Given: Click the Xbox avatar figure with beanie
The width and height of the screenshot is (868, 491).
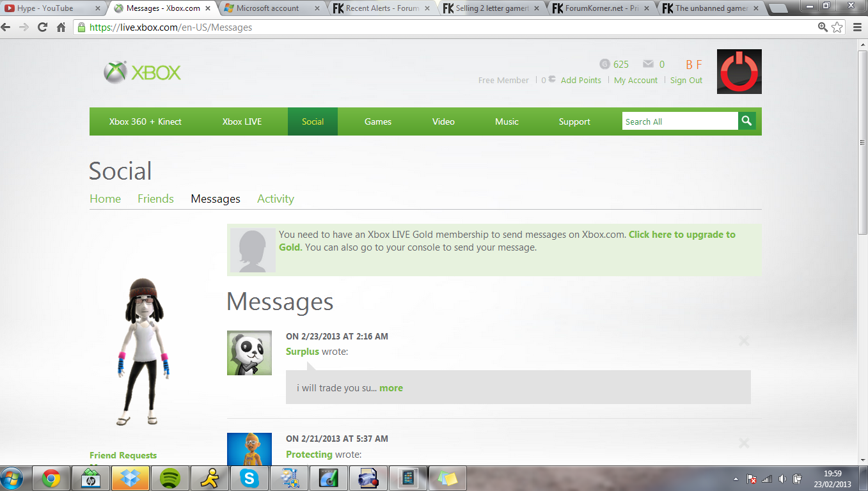Looking at the screenshot, I should tap(142, 352).
